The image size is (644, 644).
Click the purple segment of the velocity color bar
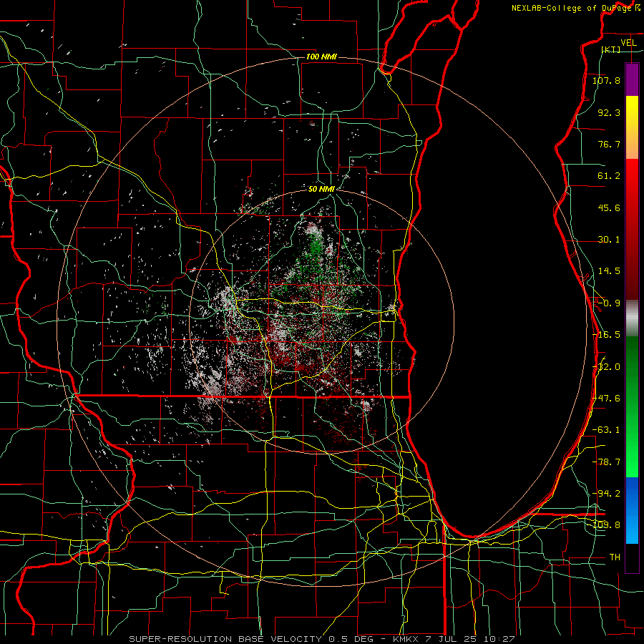(632, 79)
